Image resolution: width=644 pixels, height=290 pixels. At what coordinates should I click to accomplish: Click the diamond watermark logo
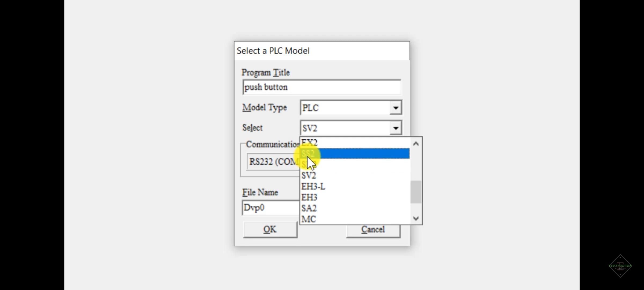click(x=620, y=266)
